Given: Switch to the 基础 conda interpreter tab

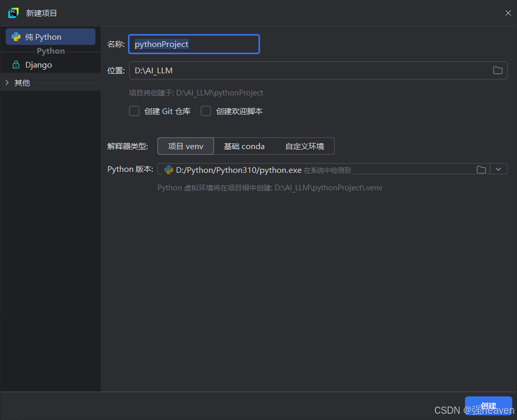Looking at the screenshot, I should [x=244, y=146].
